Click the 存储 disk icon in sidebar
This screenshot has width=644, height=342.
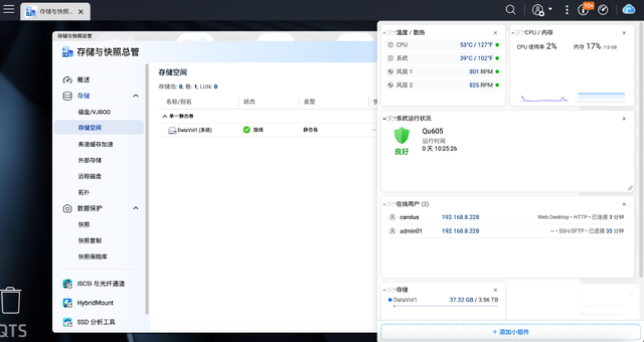click(67, 96)
